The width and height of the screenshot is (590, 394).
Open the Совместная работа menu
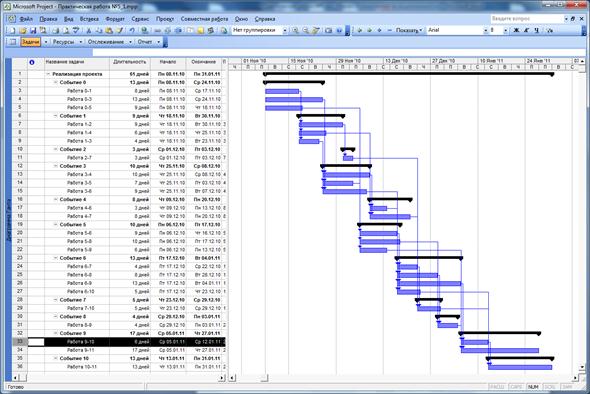click(204, 19)
